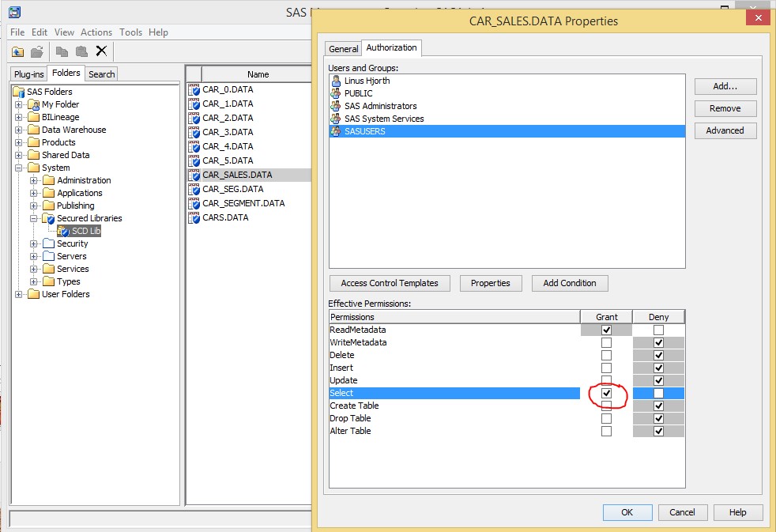Select the "CAR_5.DATA" table row

point(250,160)
